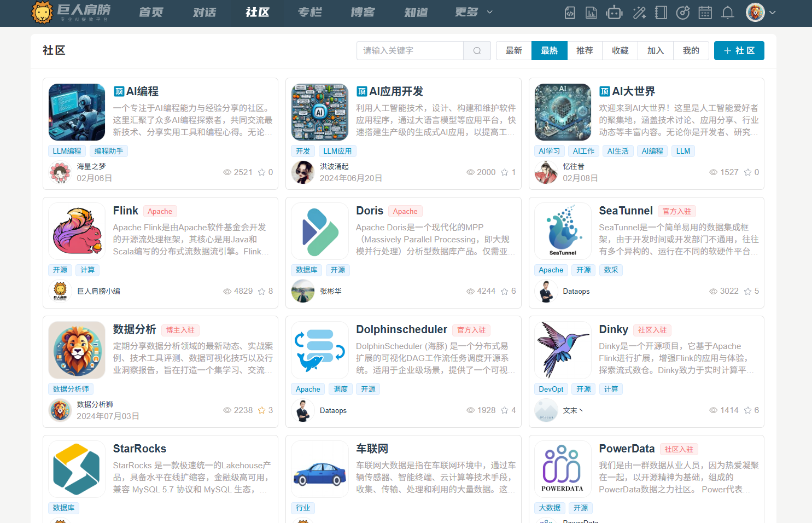This screenshot has height=523, width=812.
Task: Click author avatar 海星之梦
Action: 60,172
